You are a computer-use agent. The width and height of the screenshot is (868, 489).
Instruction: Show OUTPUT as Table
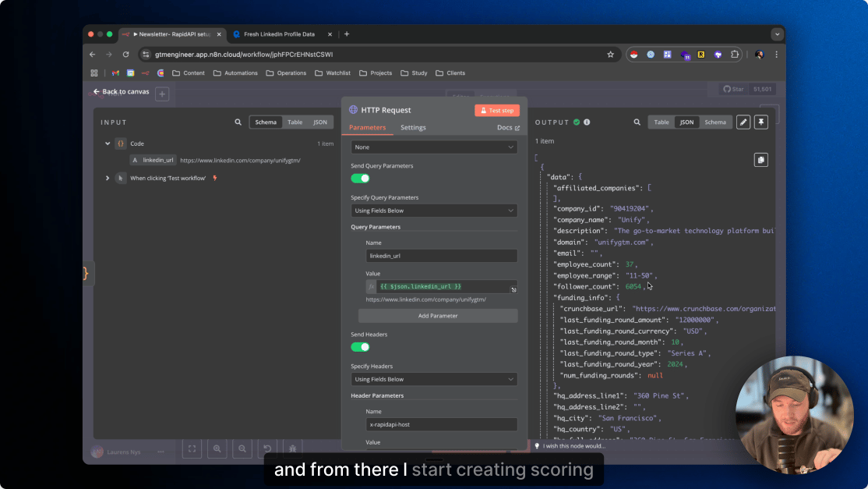pyautogui.click(x=662, y=122)
